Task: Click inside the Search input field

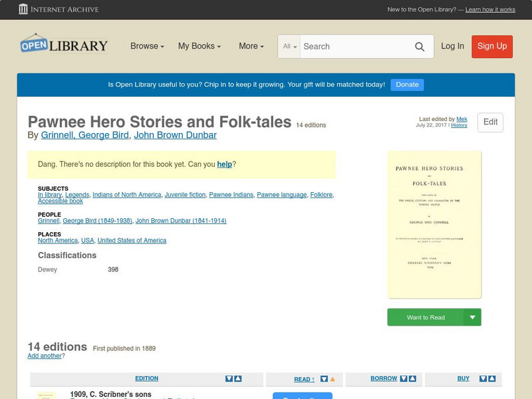Action: pos(352,47)
